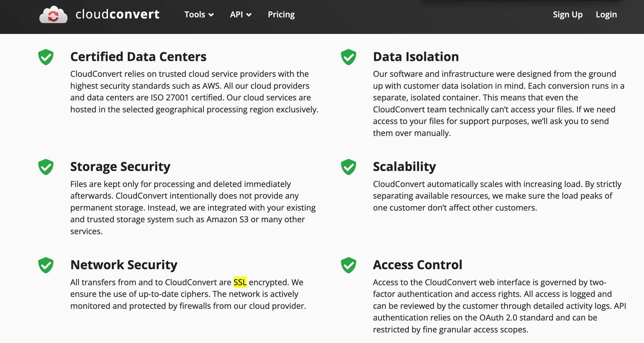Click the Access Control heading
The height and width of the screenshot is (343, 644).
tap(417, 265)
